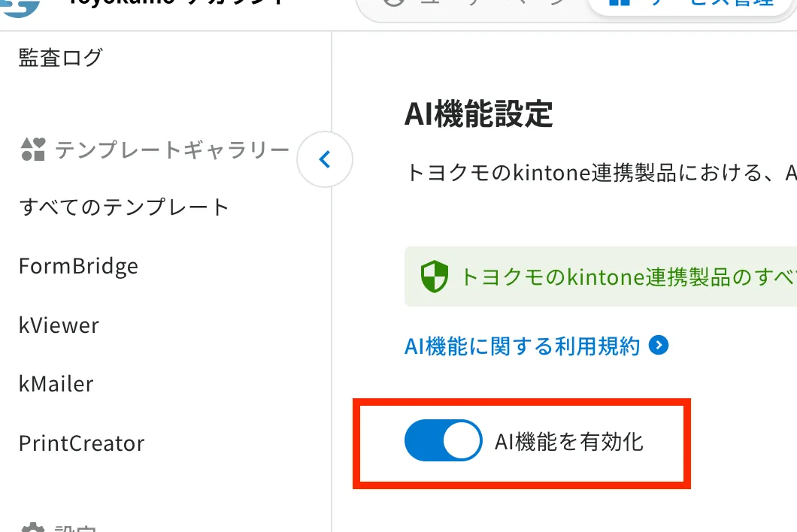This screenshot has height=532, width=797.
Task: Click the green kintone連携製品 notice banner
Action: (601, 277)
